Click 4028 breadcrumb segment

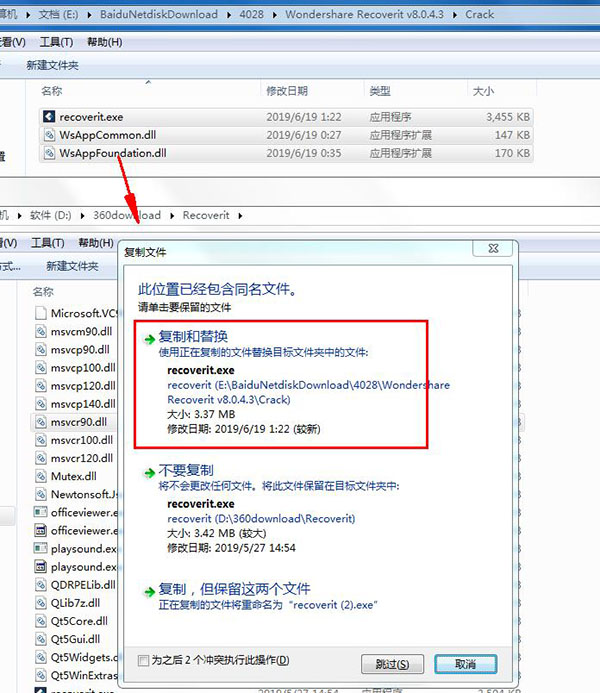point(251,15)
